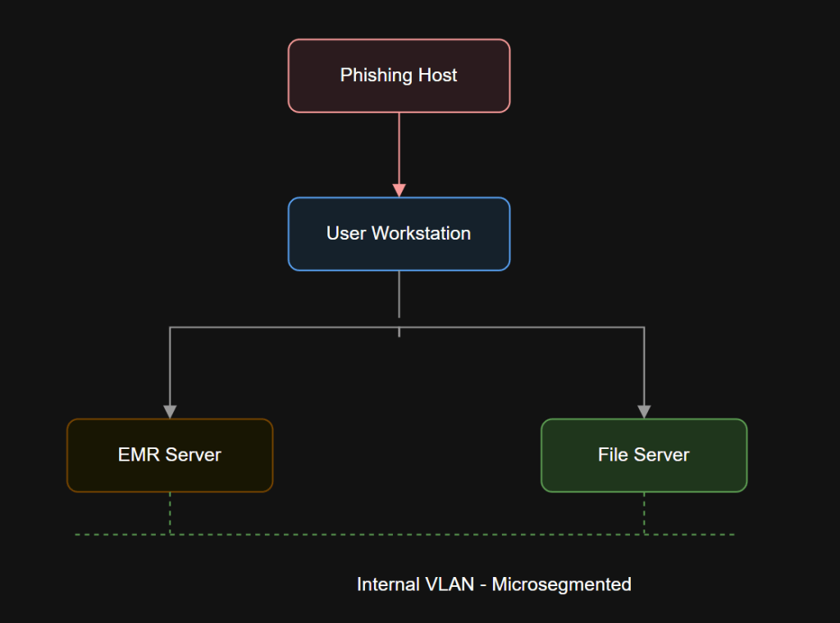Click the Phishing Host label text
The height and width of the screenshot is (623, 840).
pyautogui.click(x=399, y=75)
